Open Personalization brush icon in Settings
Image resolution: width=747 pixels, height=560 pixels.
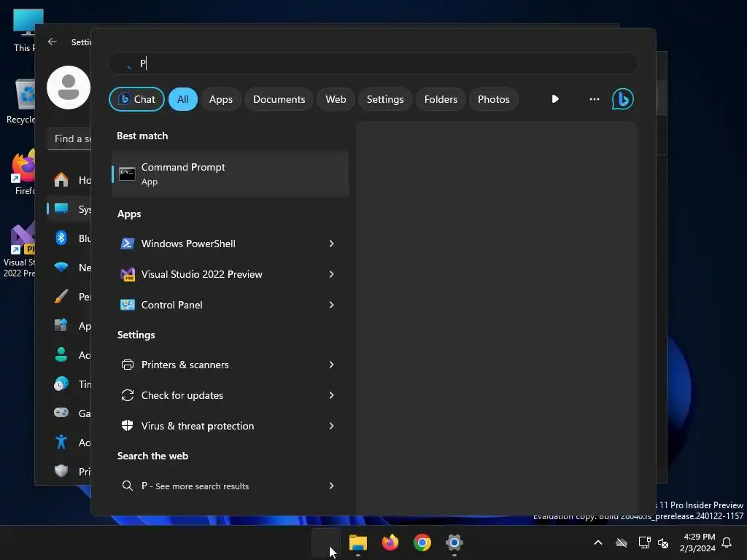[x=61, y=296]
